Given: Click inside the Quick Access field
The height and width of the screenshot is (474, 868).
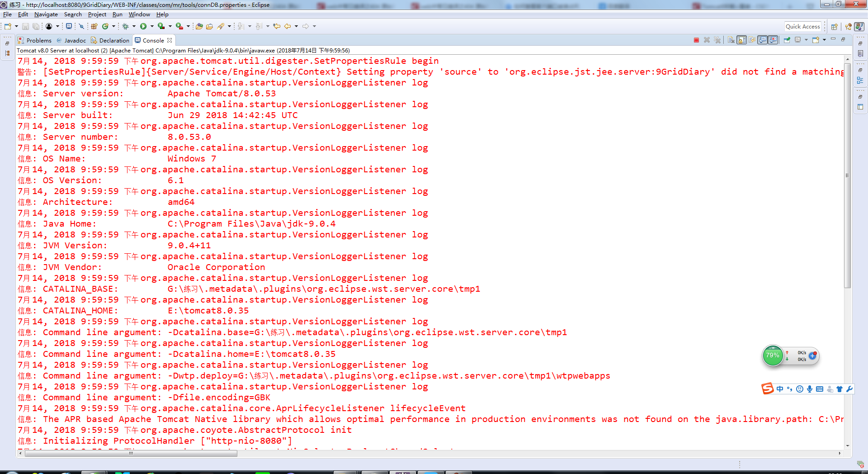Looking at the screenshot, I should [x=802, y=26].
